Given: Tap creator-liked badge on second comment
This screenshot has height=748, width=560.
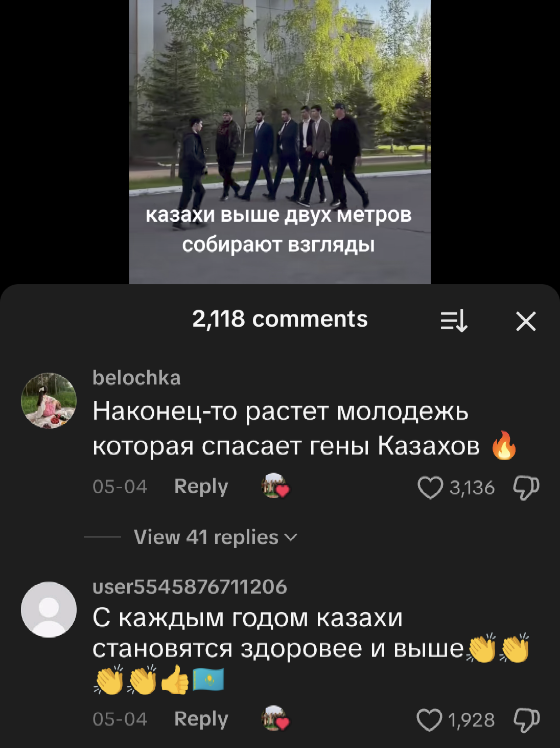Looking at the screenshot, I should click(275, 718).
